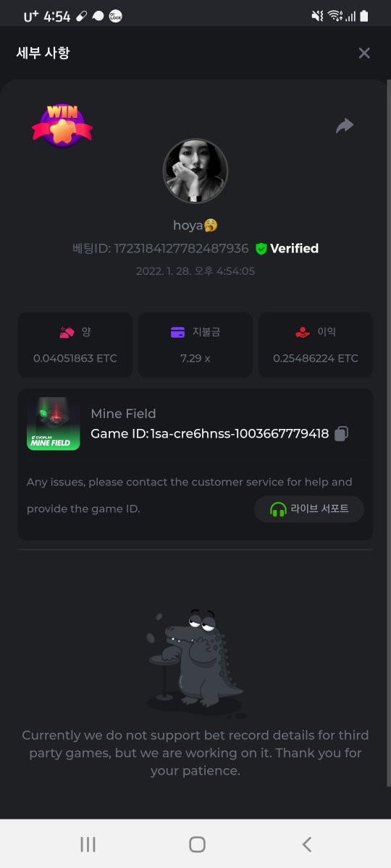Tap the Android home button

[197, 844]
